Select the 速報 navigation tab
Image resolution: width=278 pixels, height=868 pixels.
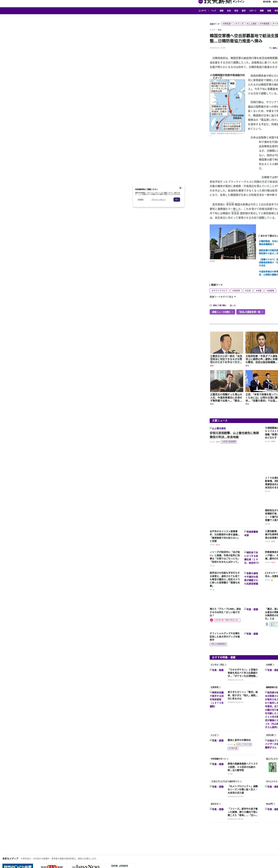(221, 11)
